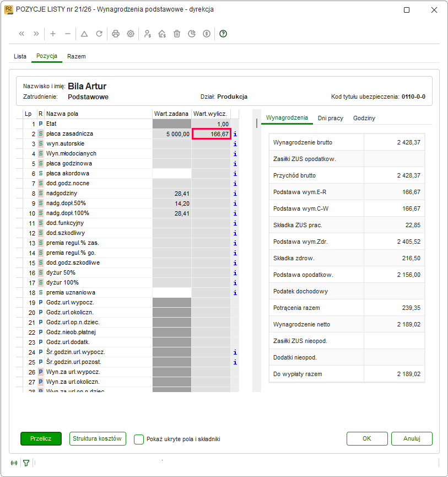Click the Przelicz button
This screenshot has height=477, width=448.
pyautogui.click(x=41, y=438)
